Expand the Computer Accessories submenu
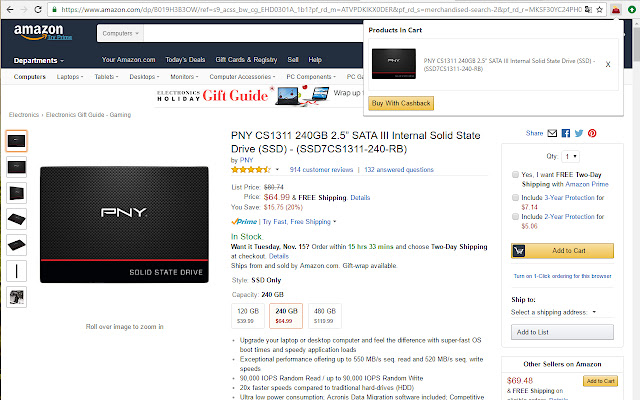The height and width of the screenshot is (400, 640). click(x=242, y=77)
